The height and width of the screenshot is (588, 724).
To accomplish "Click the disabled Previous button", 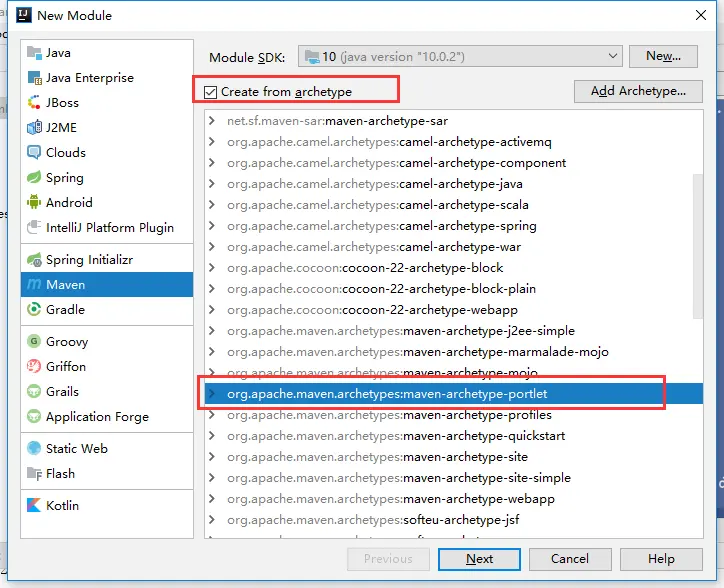I will [x=388, y=559].
